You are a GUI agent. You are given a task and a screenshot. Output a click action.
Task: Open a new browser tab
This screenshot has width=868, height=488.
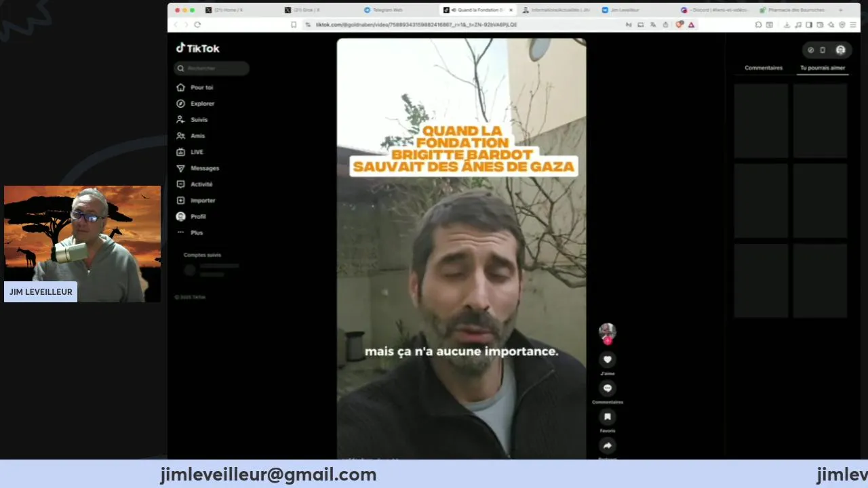841,10
